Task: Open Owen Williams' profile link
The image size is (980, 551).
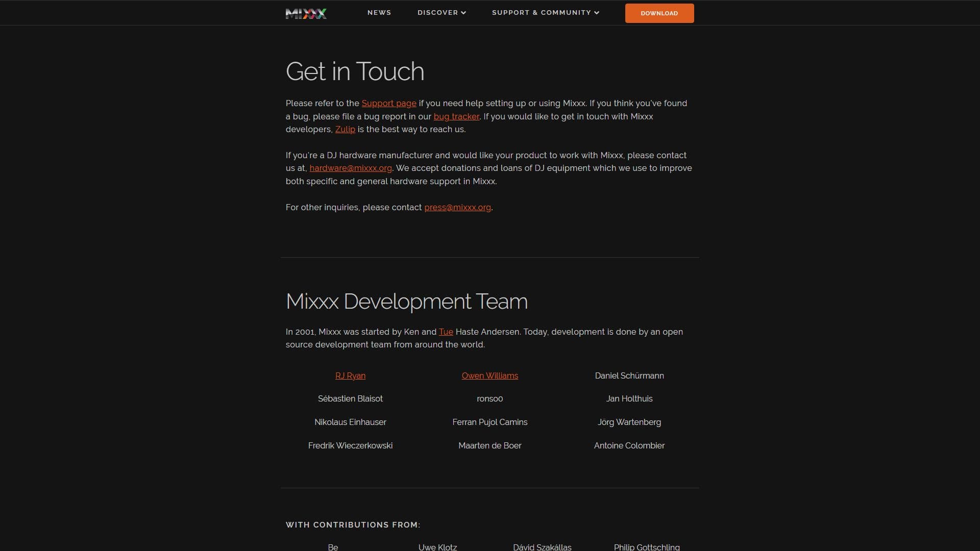Action: pos(490,376)
